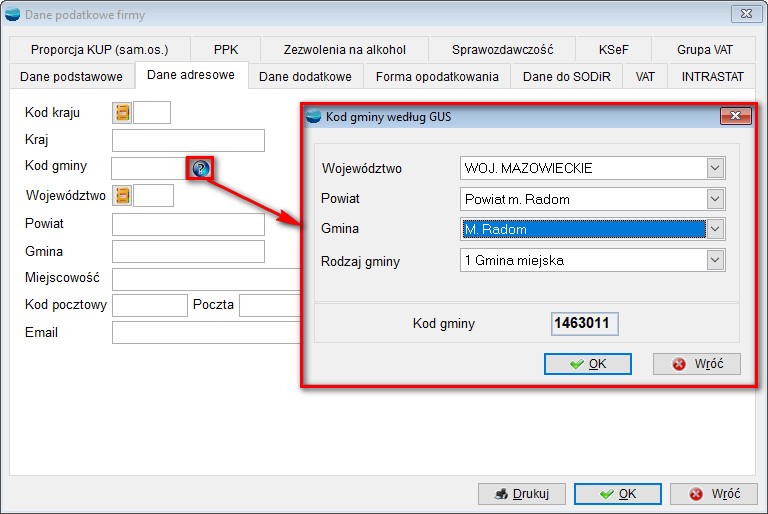
Task: Open the Gmina dropdown showing M. Radom
Action: coord(714,229)
